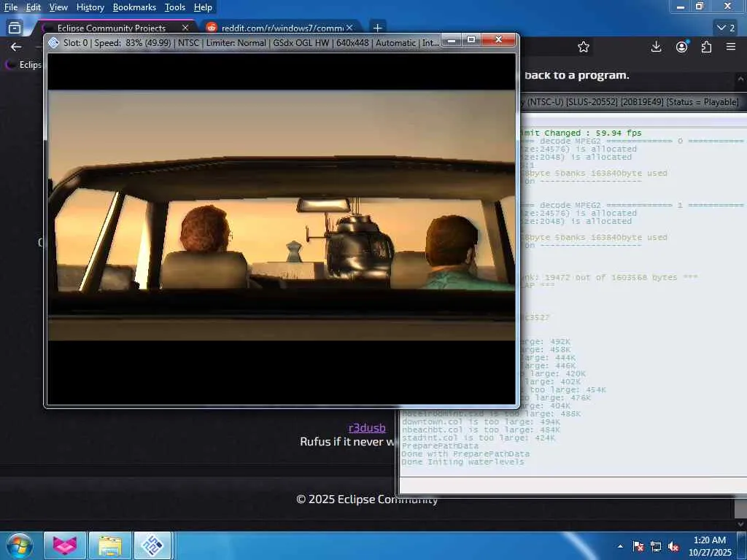The height and width of the screenshot is (560, 747).
Task: Click inside the PCSX2 game viewport
Action: (281, 228)
